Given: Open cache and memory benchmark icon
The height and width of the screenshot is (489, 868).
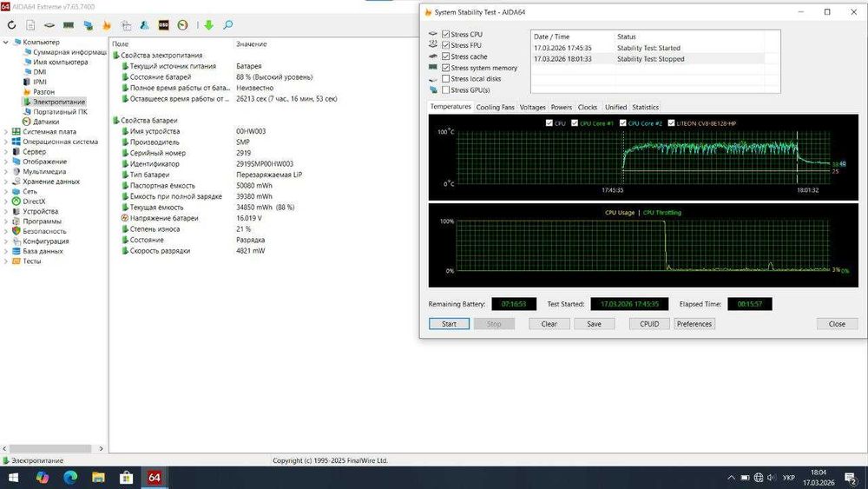Looking at the screenshot, I should coord(69,25).
